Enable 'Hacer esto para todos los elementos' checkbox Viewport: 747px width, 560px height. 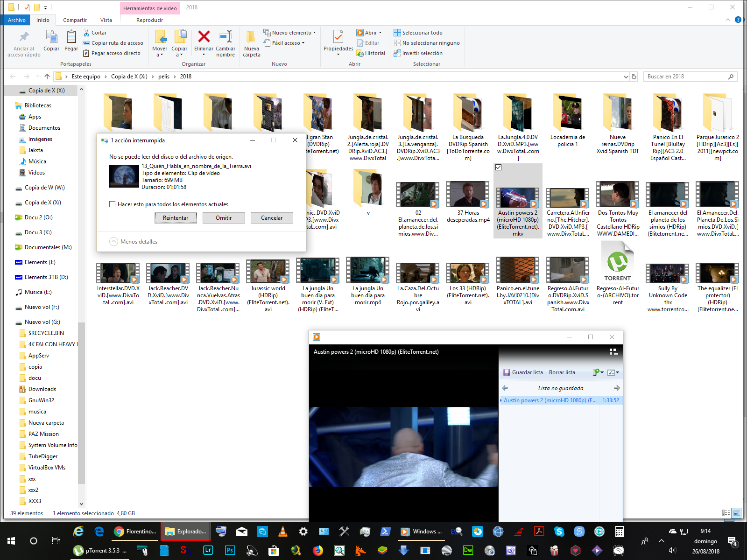(113, 204)
